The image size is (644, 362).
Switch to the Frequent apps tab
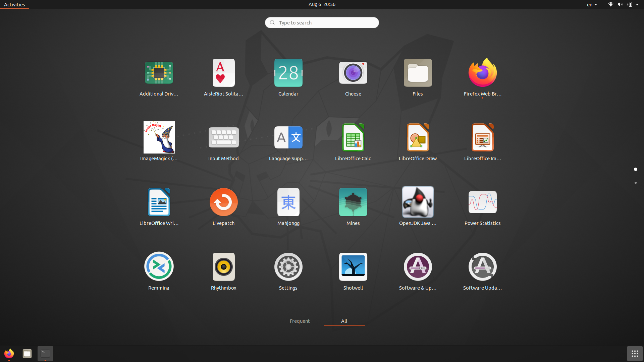coord(300,321)
